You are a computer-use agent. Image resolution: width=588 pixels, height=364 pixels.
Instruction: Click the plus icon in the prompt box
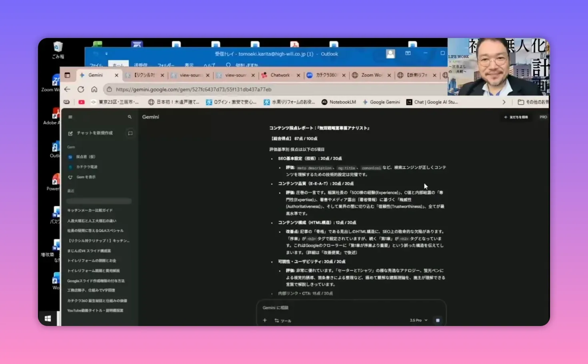click(264, 320)
